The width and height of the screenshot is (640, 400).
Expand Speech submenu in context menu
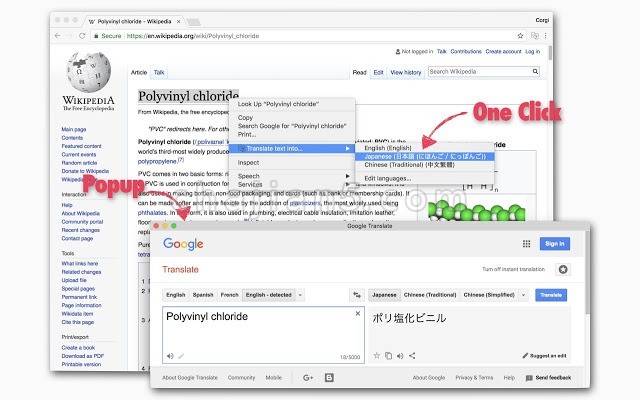coord(292,176)
